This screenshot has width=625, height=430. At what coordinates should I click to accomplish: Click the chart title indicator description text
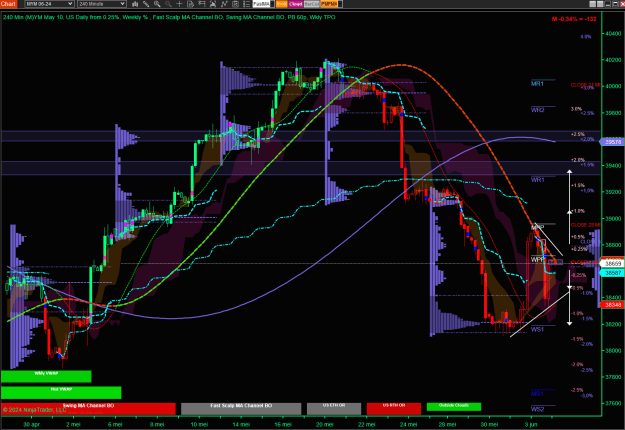coord(169,17)
